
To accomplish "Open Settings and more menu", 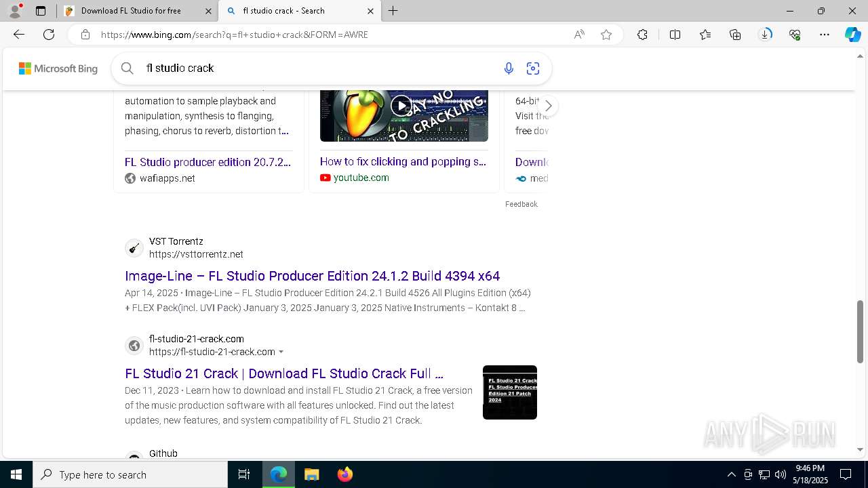I will [x=825, y=35].
